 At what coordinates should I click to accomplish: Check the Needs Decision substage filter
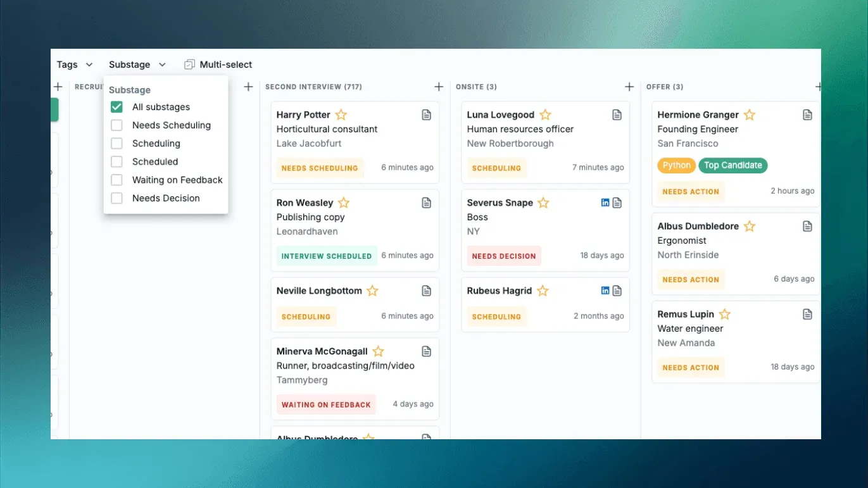pyautogui.click(x=116, y=198)
